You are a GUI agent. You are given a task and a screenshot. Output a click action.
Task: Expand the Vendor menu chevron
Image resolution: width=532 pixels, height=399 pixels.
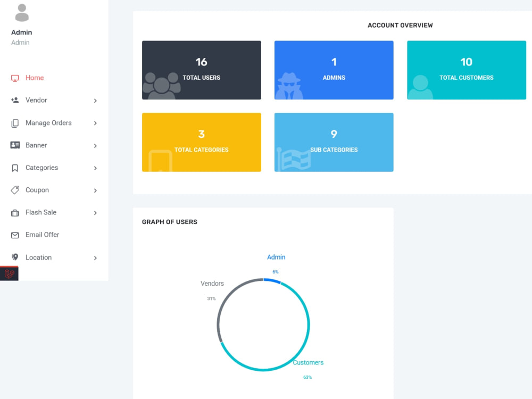click(x=95, y=101)
